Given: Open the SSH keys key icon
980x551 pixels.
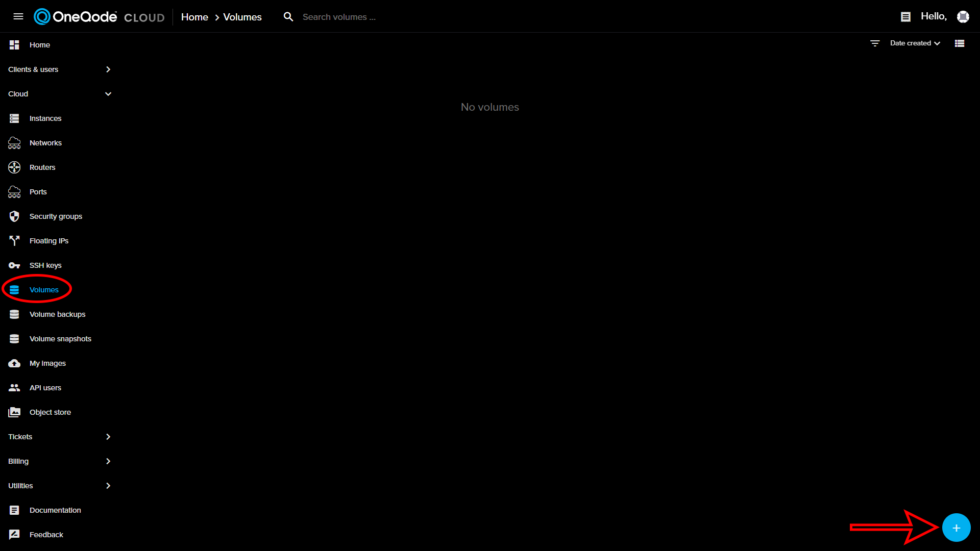Looking at the screenshot, I should tap(14, 265).
